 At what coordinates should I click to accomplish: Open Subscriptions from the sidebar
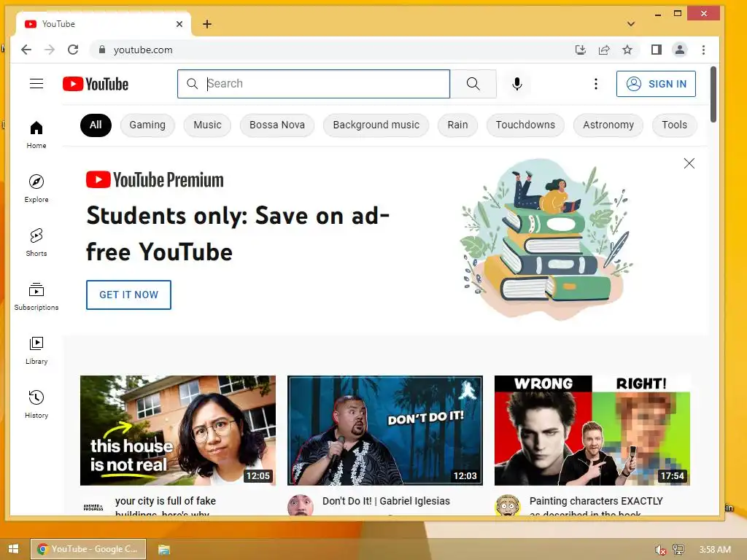pyautogui.click(x=36, y=296)
